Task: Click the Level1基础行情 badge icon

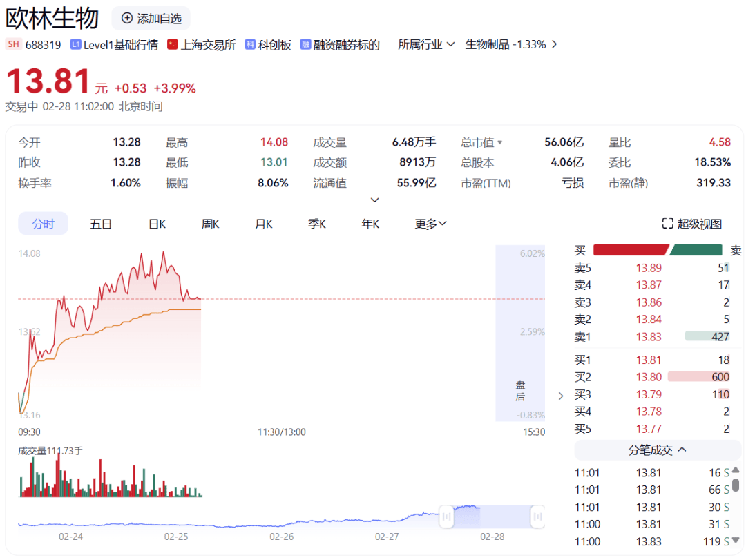Action: [x=75, y=44]
